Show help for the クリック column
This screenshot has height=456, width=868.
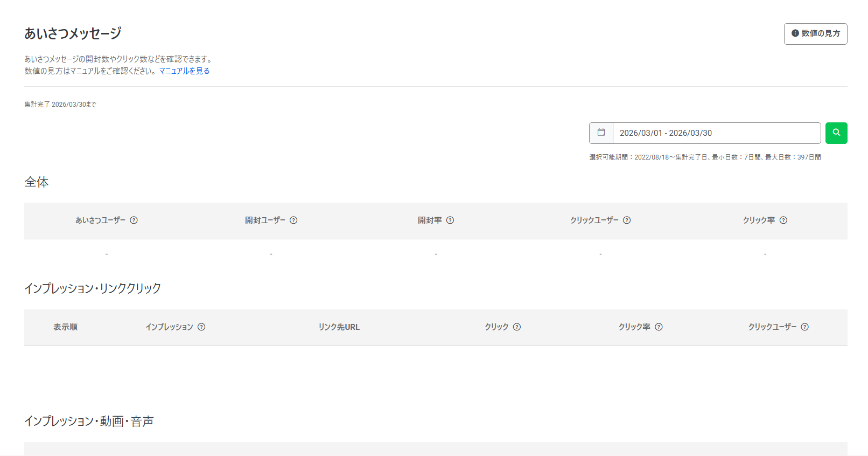(517, 327)
